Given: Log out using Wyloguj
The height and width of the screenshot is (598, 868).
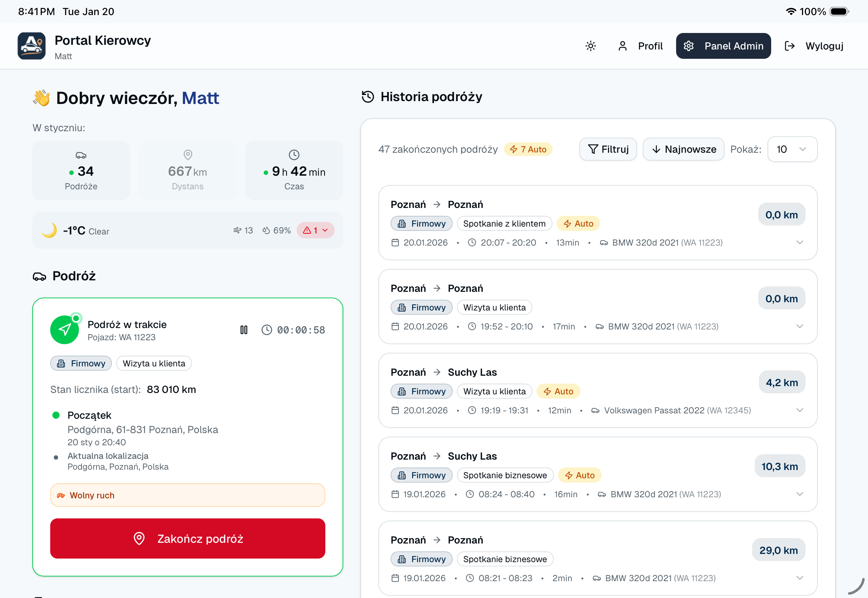Looking at the screenshot, I should coord(813,46).
